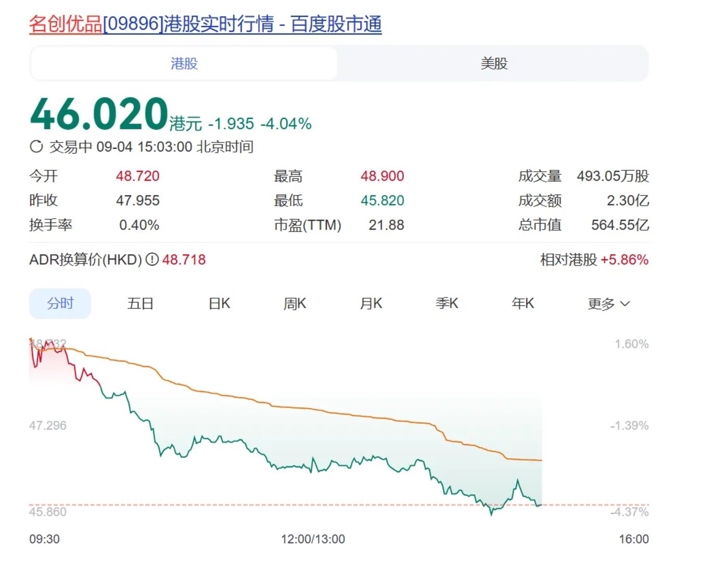Select the 周K chart tab
This screenshot has width=728, height=561.
(295, 303)
